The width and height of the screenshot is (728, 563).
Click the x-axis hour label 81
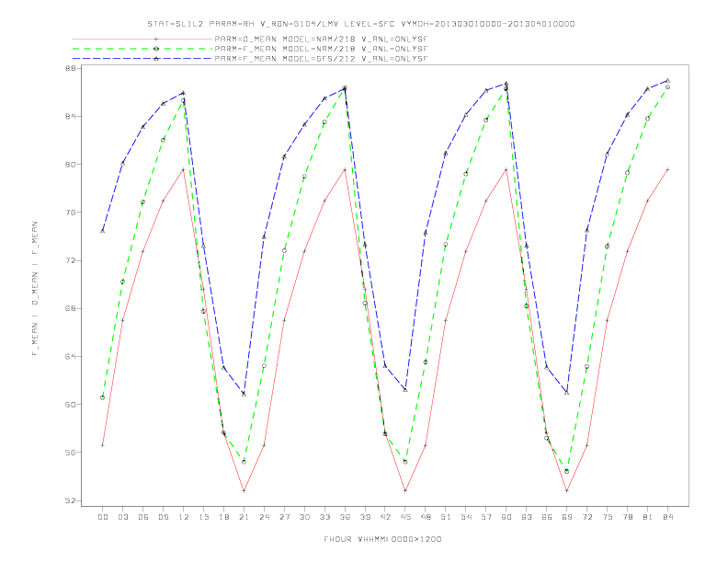(x=648, y=517)
